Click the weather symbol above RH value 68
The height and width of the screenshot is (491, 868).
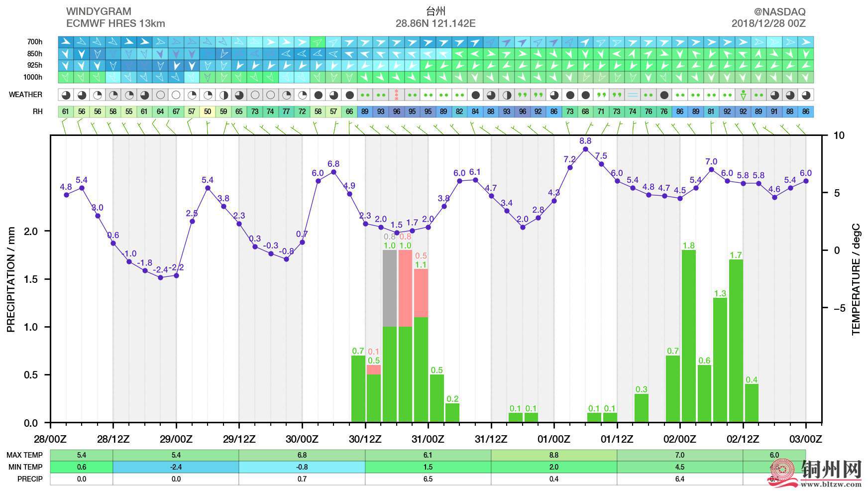point(585,95)
